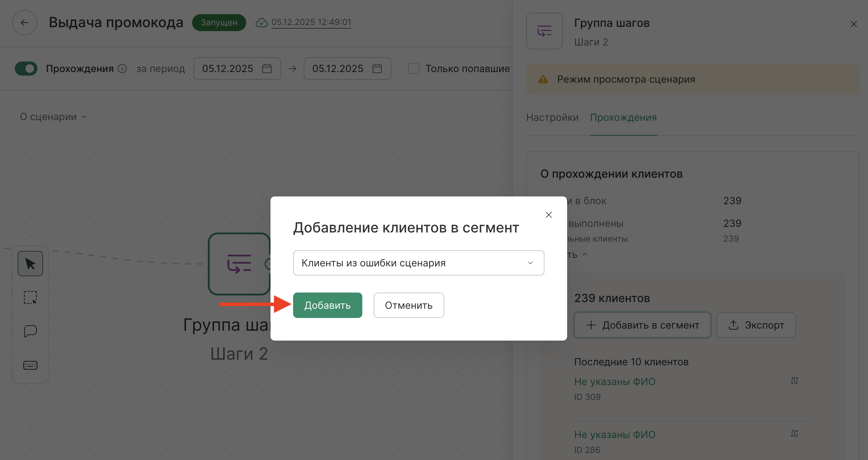Activate the rectangular selection tool
This screenshot has width=868, height=460.
tap(30, 297)
